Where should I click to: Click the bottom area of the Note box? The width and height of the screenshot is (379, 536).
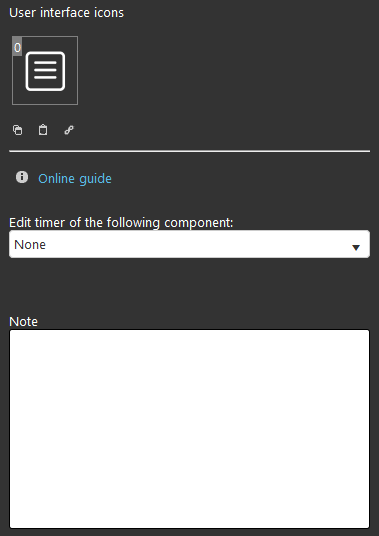[189, 516]
